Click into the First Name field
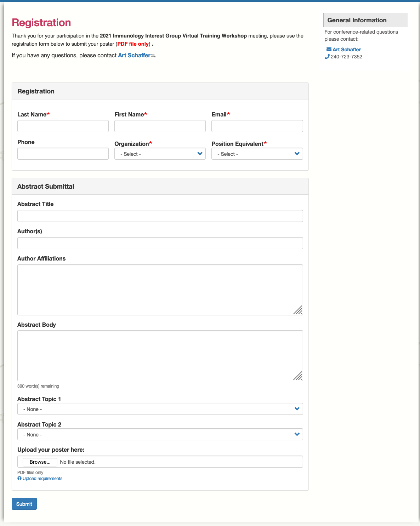The height and width of the screenshot is (526, 420). [160, 126]
